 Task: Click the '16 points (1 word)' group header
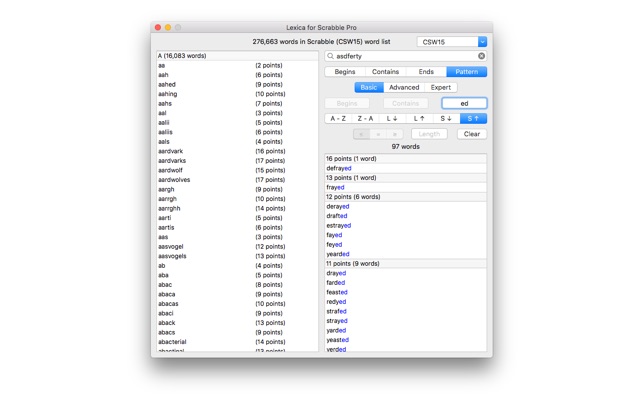coord(406,159)
